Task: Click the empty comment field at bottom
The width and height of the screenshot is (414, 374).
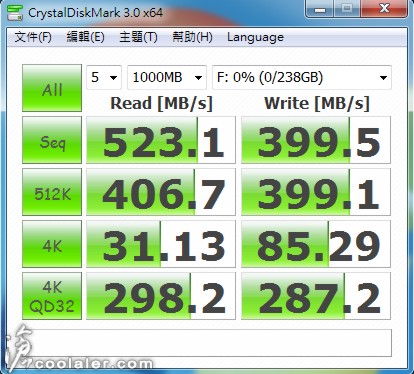Action: click(207, 343)
